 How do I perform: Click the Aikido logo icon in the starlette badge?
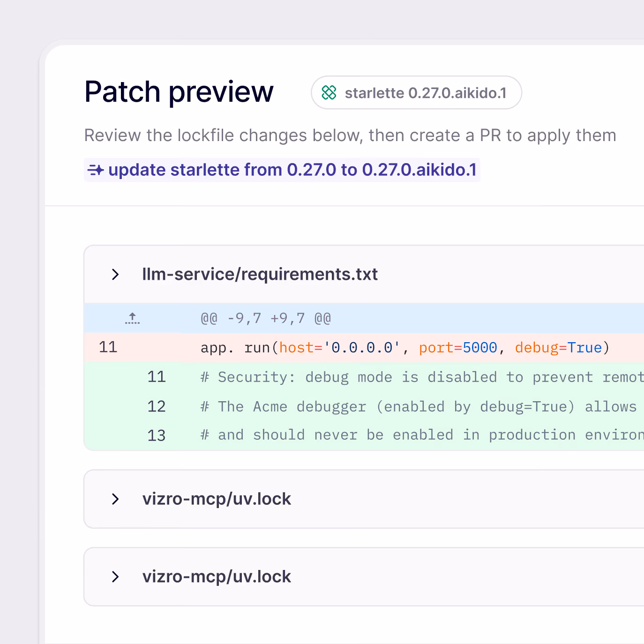tap(329, 93)
